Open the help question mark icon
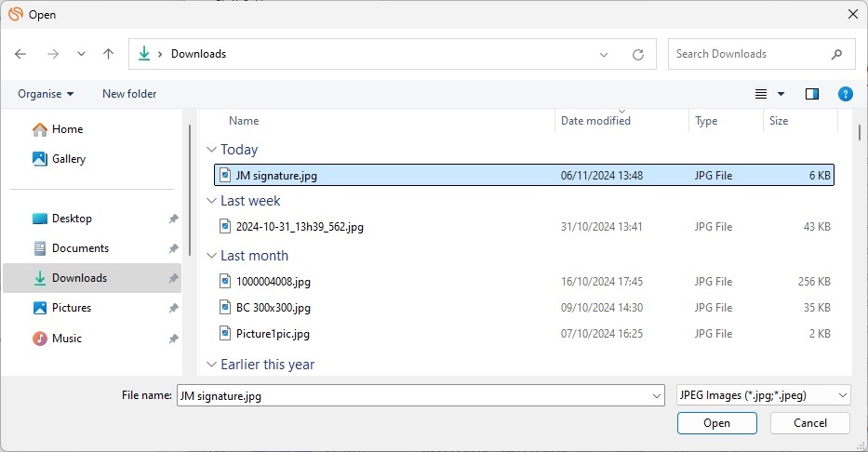The height and width of the screenshot is (452, 868). 845,94
